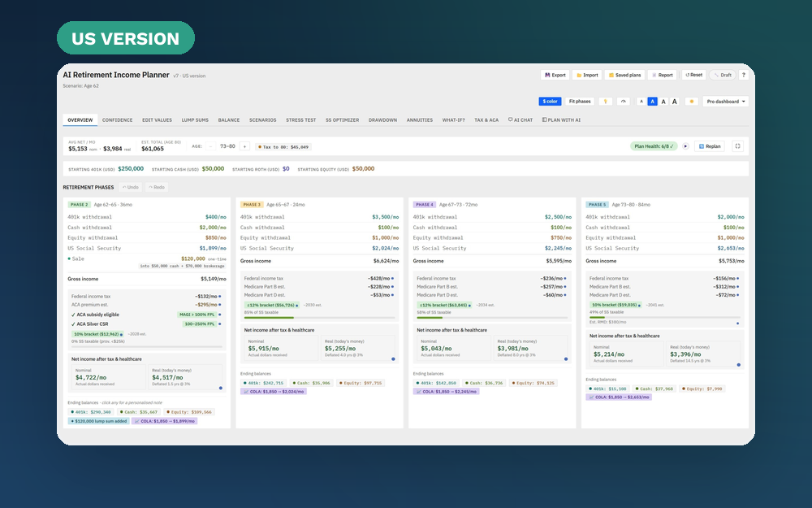Click starting Roth value $0
Screen dimensions: 812x508
(x=286, y=169)
